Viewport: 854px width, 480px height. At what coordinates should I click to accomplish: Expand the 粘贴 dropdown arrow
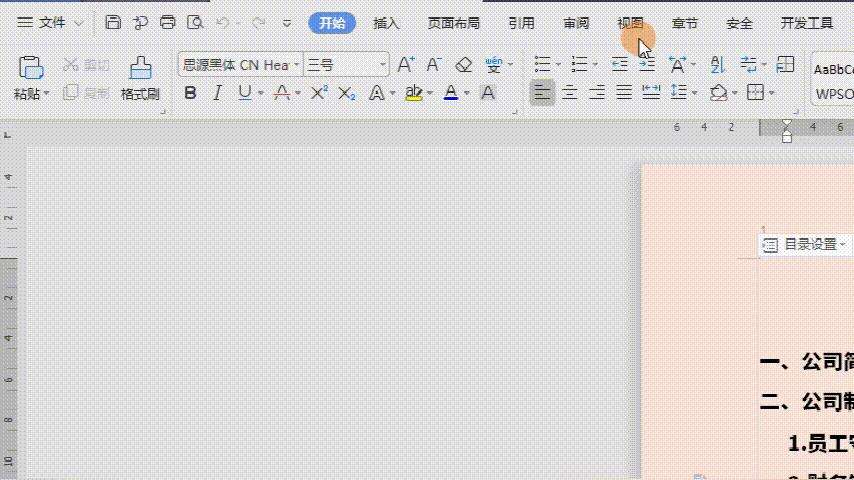click(46, 94)
